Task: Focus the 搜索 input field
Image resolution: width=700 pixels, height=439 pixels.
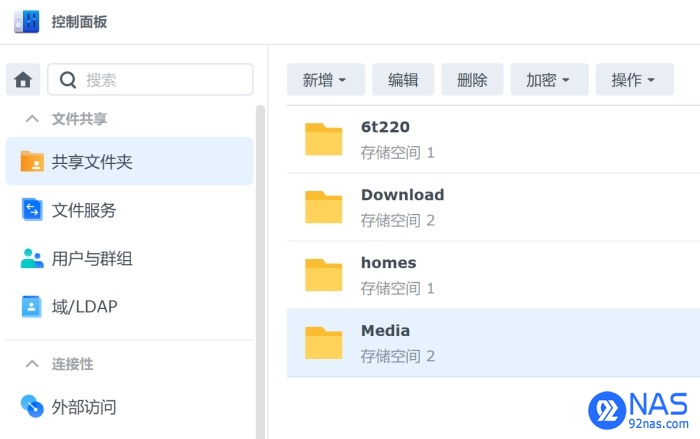Action: point(150,79)
